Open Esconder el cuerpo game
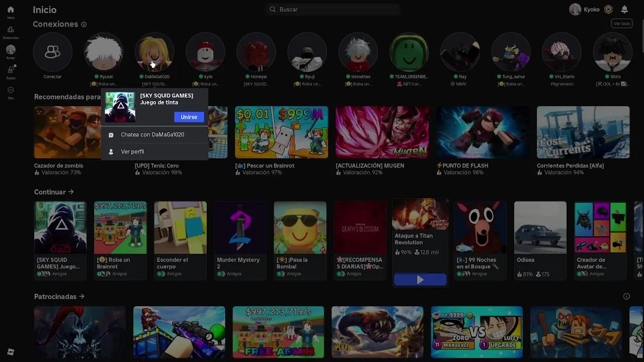The height and width of the screenshot is (362, 644). 180,240
